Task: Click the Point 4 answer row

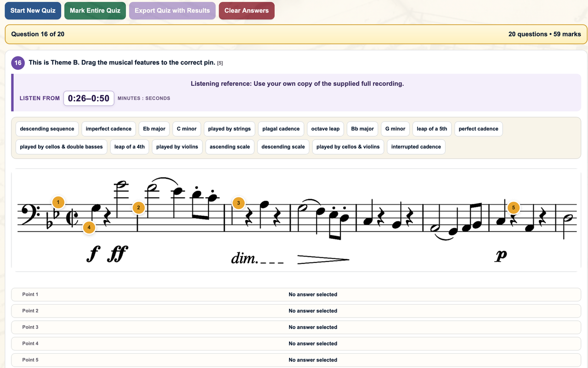Action: point(296,344)
